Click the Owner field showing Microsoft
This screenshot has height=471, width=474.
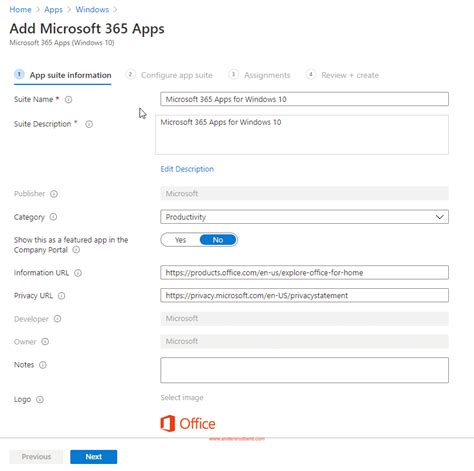tap(304, 341)
